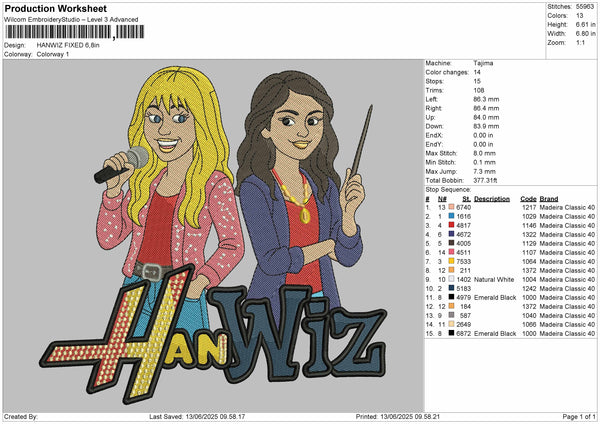Click the 'Code' column header
The width and height of the screenshot is (600, 424).
[528, 199]
